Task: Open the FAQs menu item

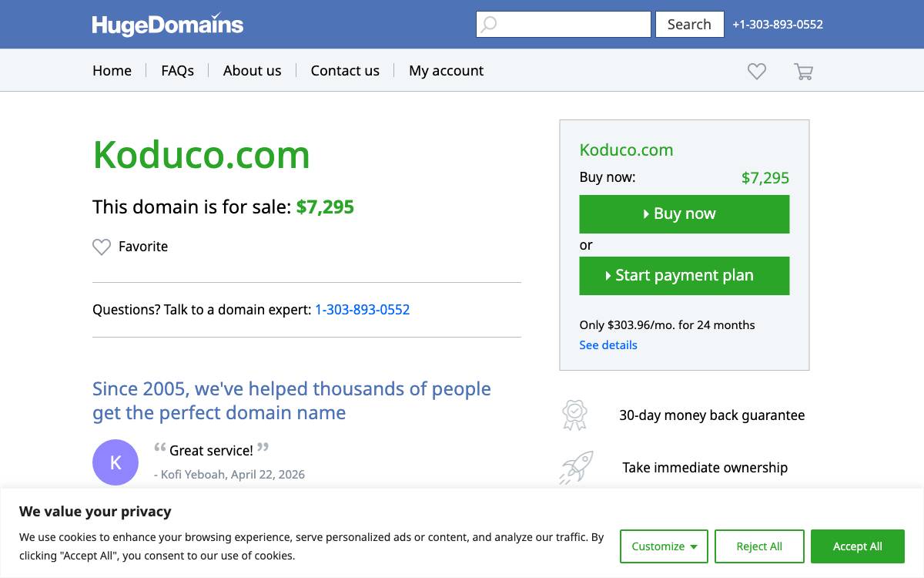Action: (x=177, y=71)
